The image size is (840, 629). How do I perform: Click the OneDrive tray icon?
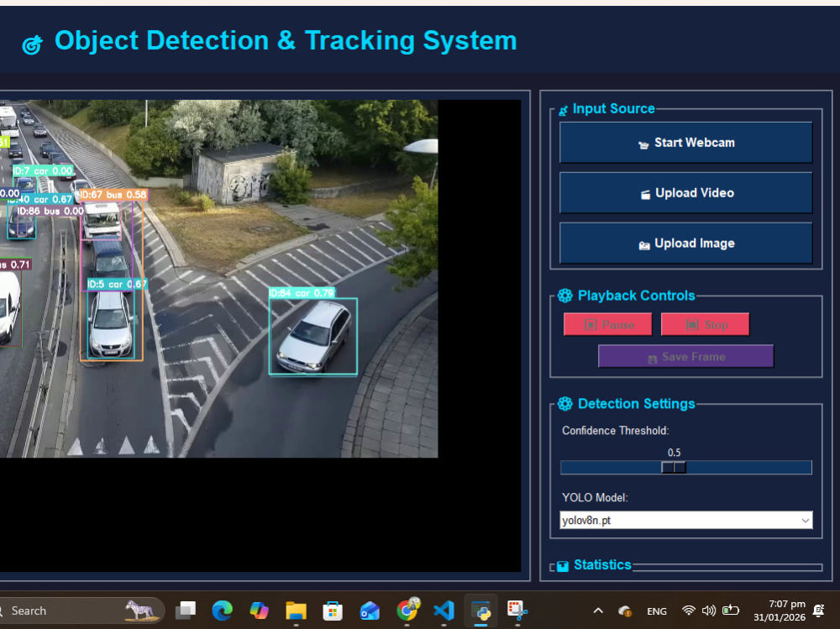point(624,611)
